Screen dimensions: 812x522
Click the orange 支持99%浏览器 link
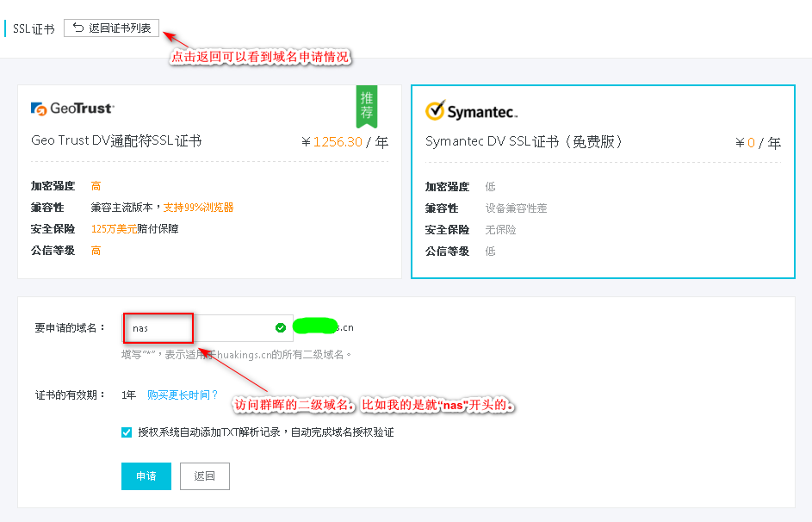pos(198,208)
